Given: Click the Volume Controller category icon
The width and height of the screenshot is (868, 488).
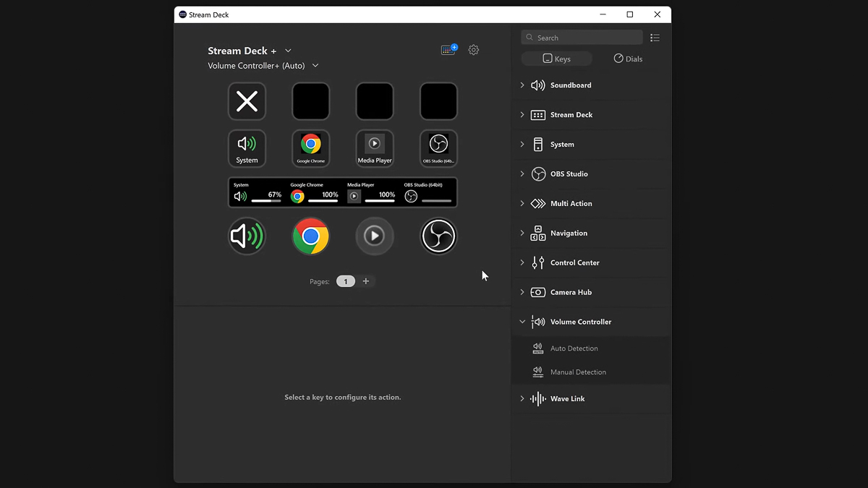Looking at the screenshot, I should [538, 322].
